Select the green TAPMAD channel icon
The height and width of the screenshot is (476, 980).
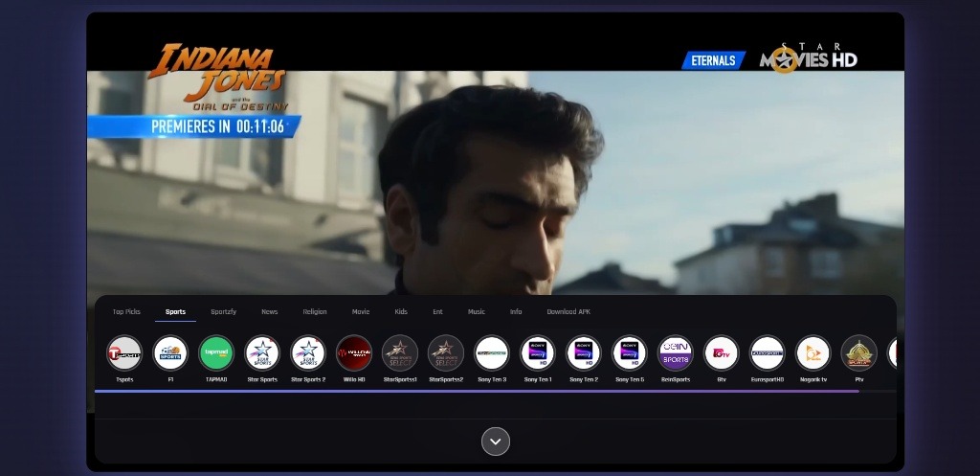(x=216, y=352)
